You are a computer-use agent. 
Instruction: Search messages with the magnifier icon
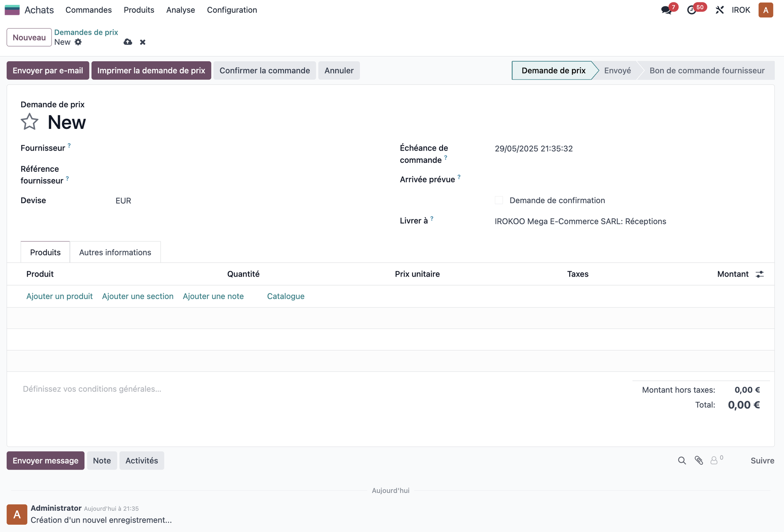682,461
